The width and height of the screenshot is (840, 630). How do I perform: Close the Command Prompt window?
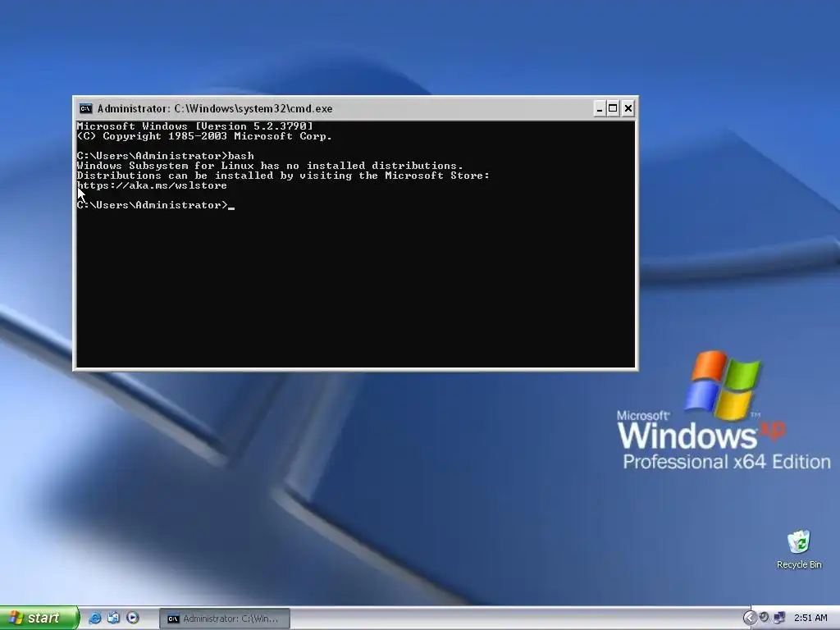point(628,109)
